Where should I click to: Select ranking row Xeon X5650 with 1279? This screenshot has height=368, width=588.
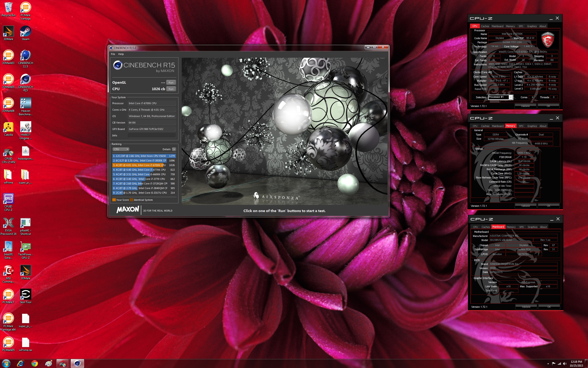click(144, 156)
